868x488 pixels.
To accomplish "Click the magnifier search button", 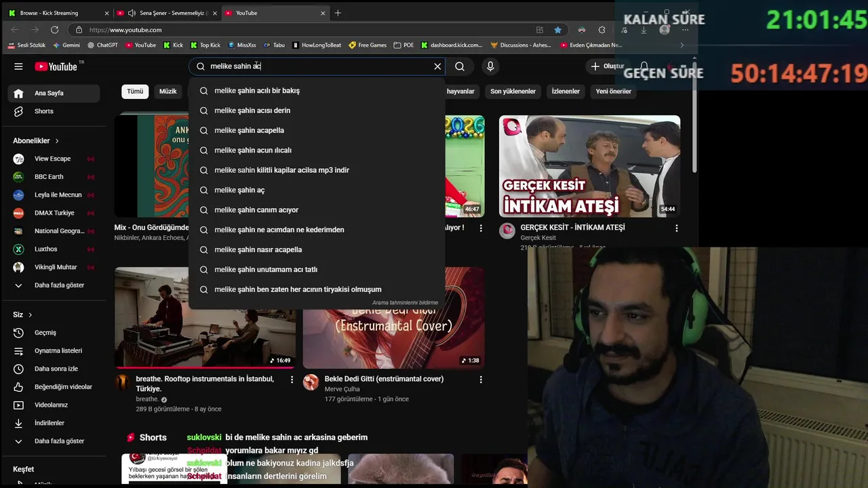I will (460, 66).
